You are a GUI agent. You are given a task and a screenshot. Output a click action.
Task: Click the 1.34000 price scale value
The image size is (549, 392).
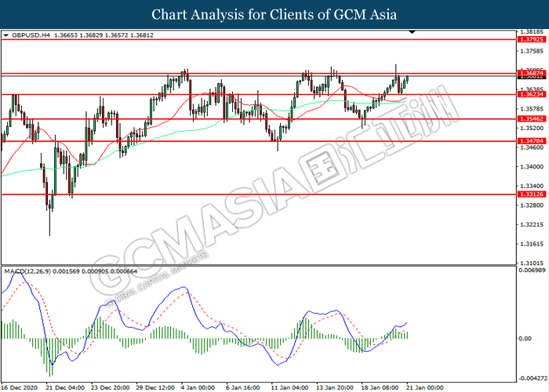click(533, 167)
